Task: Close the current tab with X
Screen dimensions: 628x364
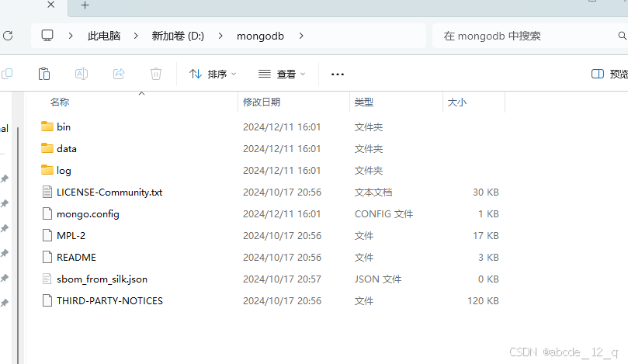Action: (x=51, y=5)
